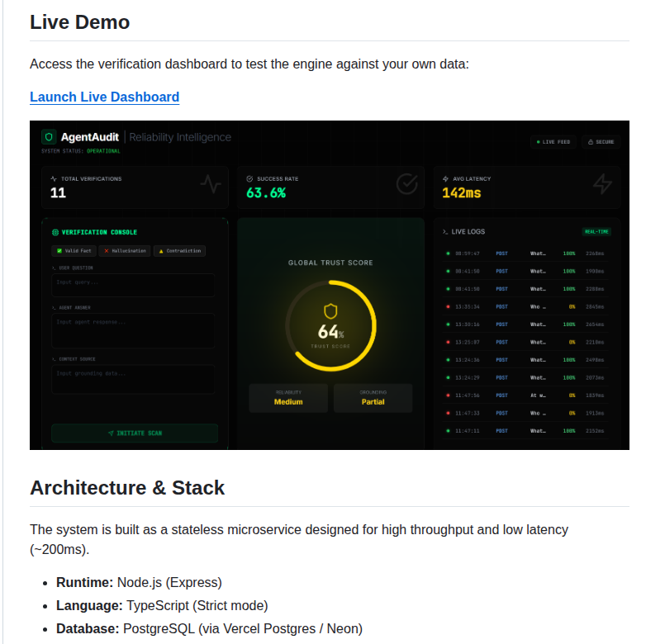This screenshot has height=644, width=646.
Task: Click the green check icon on Valid Fact
Action: click(59, 251)
